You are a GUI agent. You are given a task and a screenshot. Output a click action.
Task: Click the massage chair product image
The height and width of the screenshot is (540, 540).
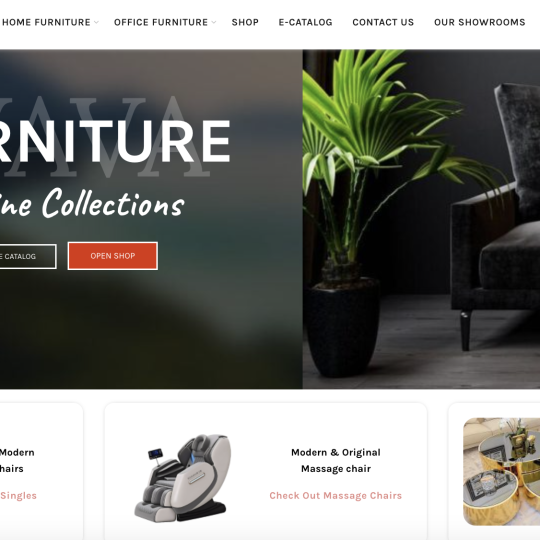coord(183,478)
